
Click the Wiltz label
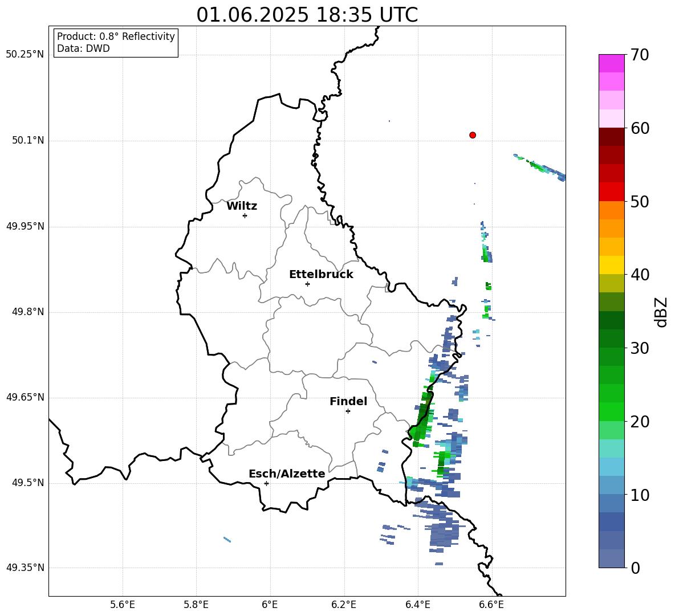(242, 206)
